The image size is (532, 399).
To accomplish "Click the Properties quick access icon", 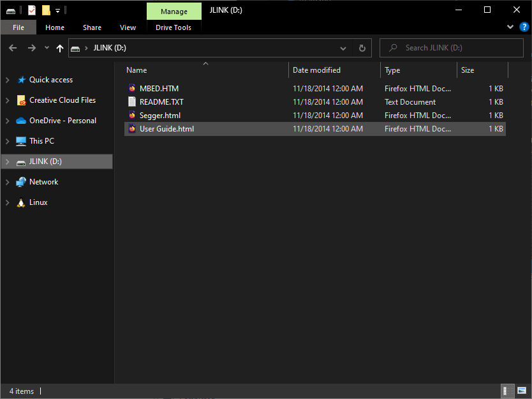I will (x=31, y=10).
